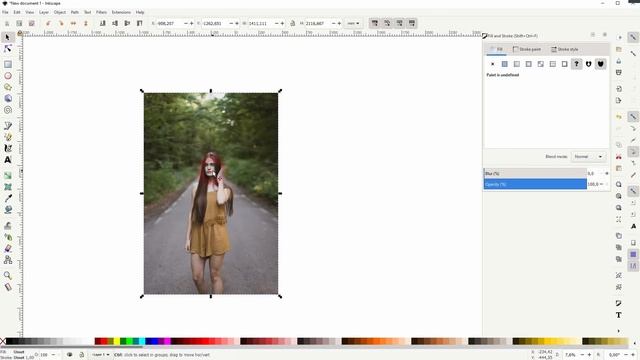Open the Path menu
This screenshot has width=640, height=360.
(75, 12)
